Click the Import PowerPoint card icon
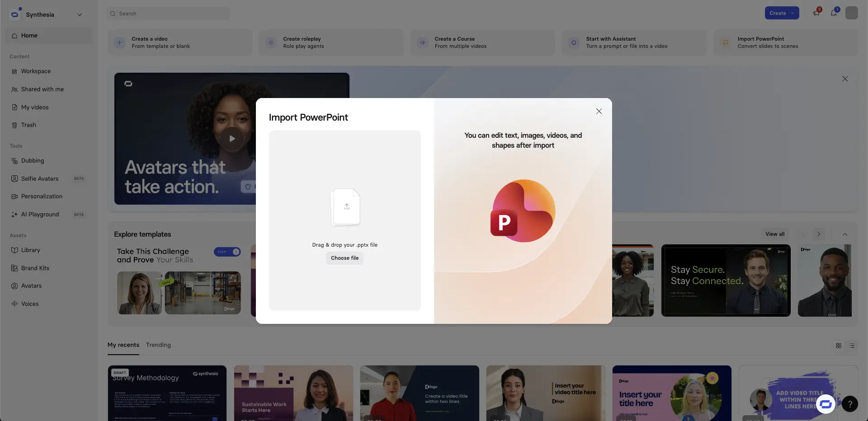The width and height of the screenshot is (868, 421). tap(725, 42)
